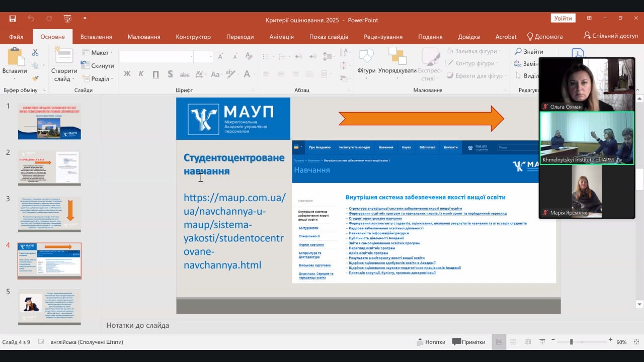Click the Знайти find button
This screenshot has width=644, height=362.
(x=529, y=51)
